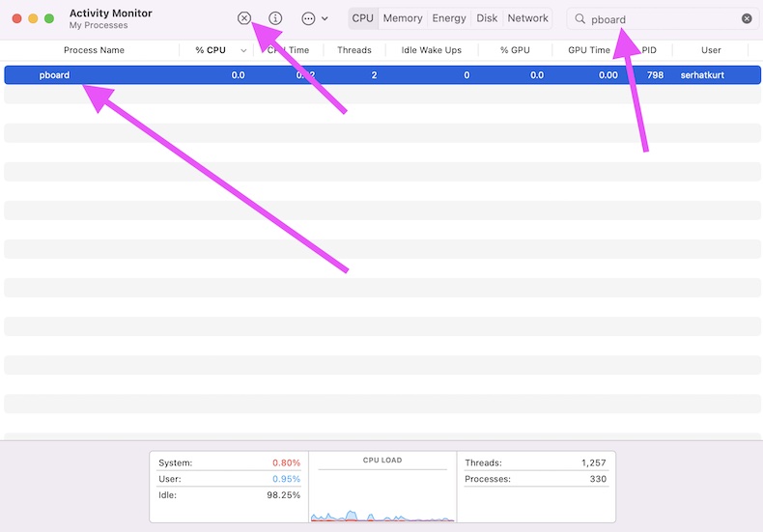Screen dimensions: 763x532
Task: Click PID value 798 in pboard row
Action: pos(655,75)
